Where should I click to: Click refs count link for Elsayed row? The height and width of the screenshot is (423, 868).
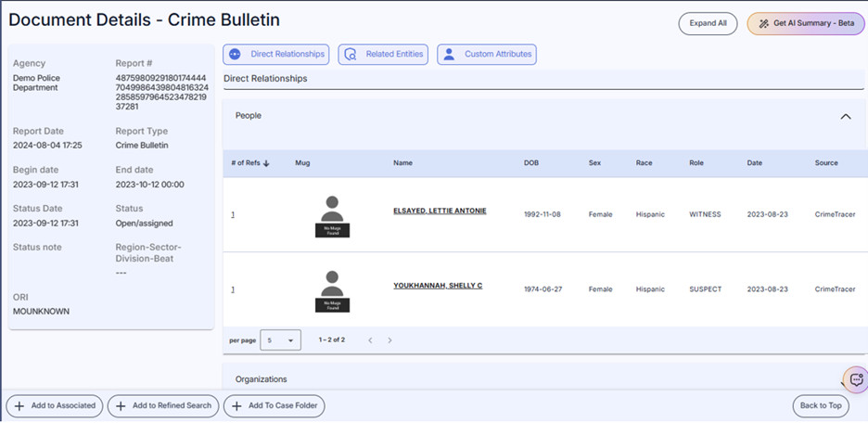pos(233,214)
